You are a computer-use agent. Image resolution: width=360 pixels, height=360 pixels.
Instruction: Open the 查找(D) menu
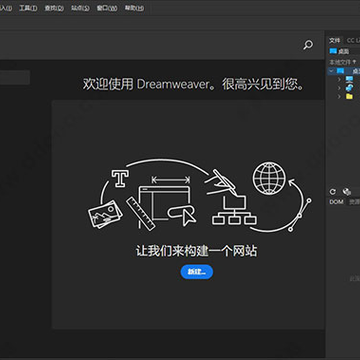coord(54,8)
